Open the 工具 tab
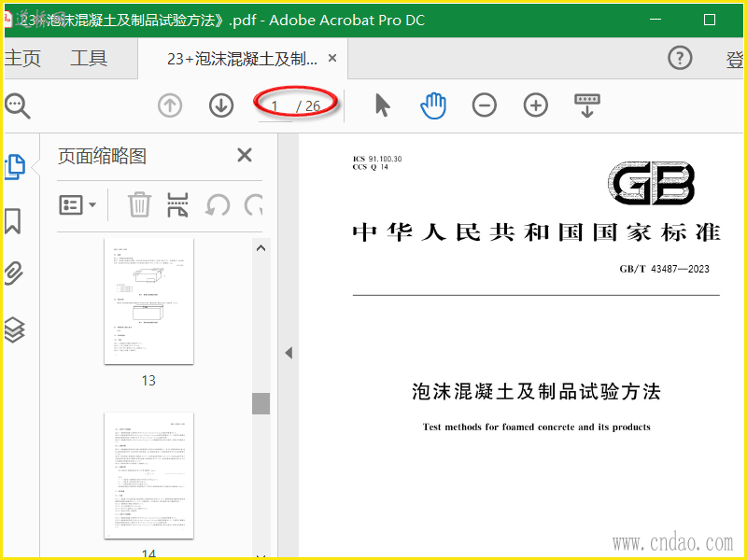This screenshot has width=747, height=560. [89, 59]
